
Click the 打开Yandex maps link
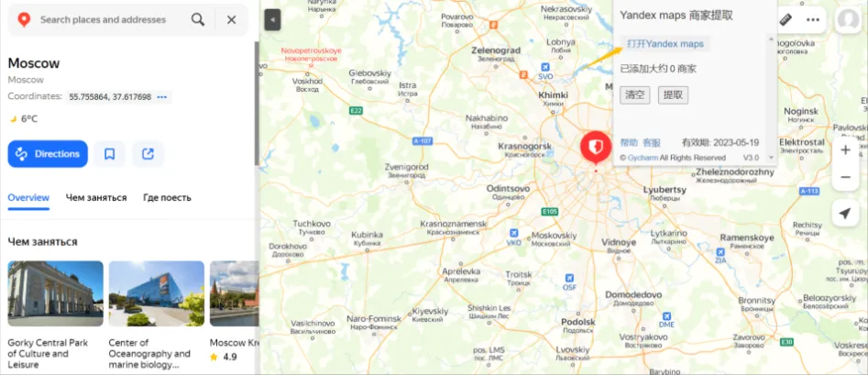pyautogui.click(x=665, y=44)
